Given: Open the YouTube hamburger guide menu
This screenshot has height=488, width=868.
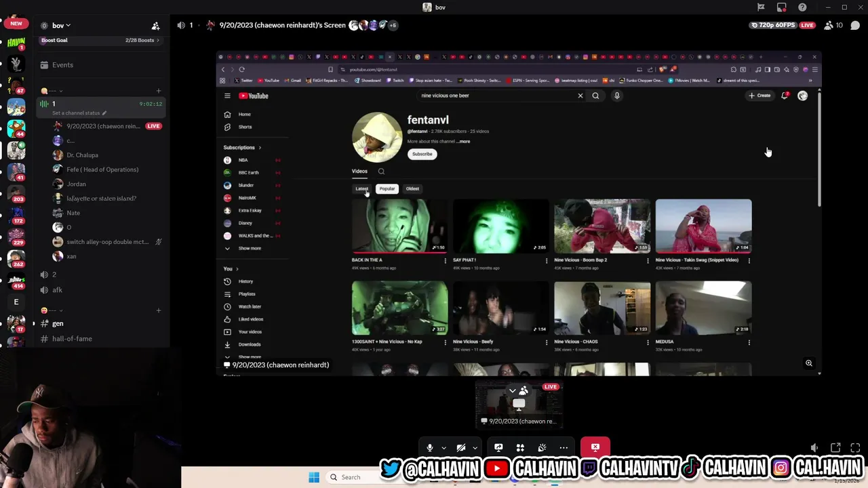Looking at the screenshot, I should pyautogui.click(x=227, y=96).
